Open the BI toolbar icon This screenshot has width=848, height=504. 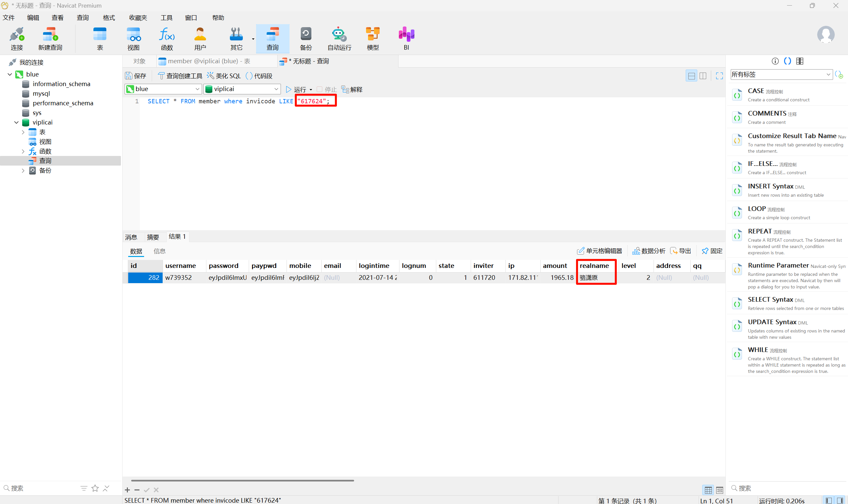(406, 39)
